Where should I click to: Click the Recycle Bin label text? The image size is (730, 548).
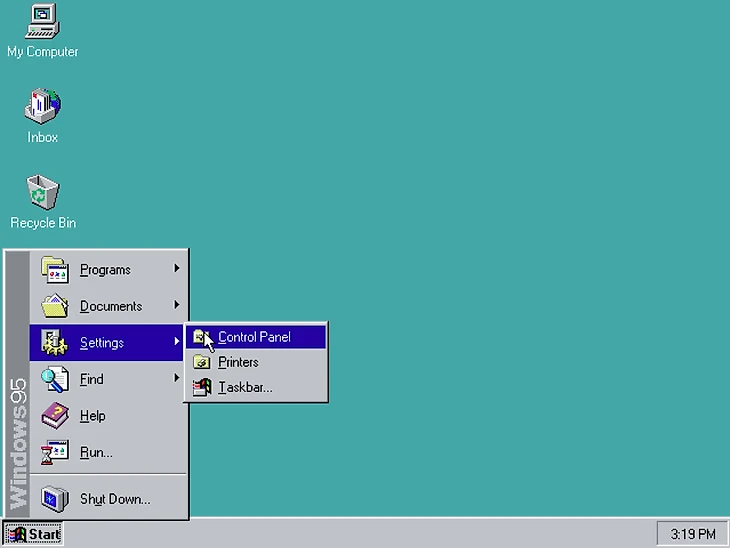point(43,223)
